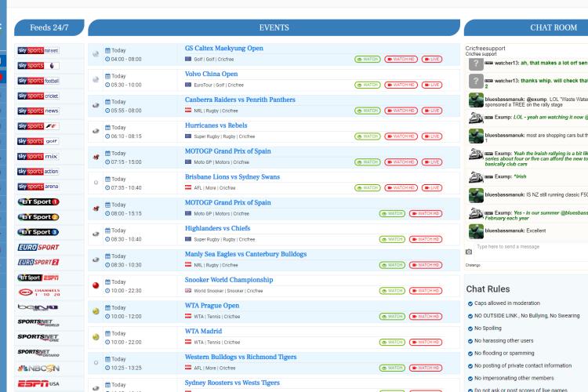
Task: Open Brisbane Lions vs Sydney Swans link
Action: (x=233, y=176)
